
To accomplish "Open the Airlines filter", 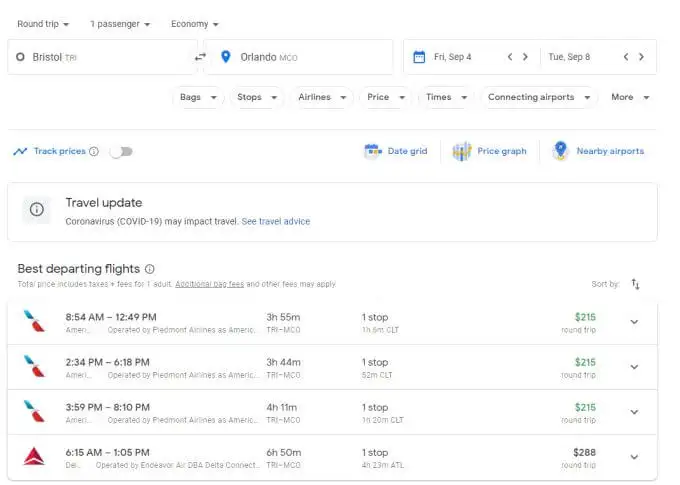I will (x=322, y=97).
